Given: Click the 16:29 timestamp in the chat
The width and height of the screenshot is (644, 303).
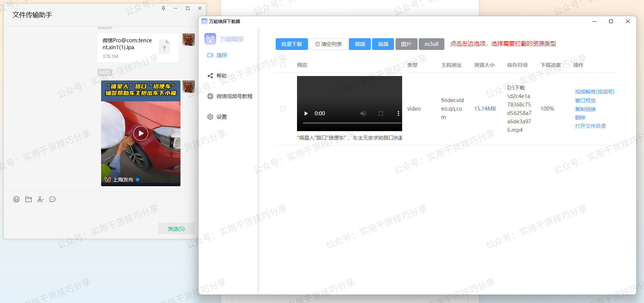Looking at the screenshot, I should [x=105, y=72].
